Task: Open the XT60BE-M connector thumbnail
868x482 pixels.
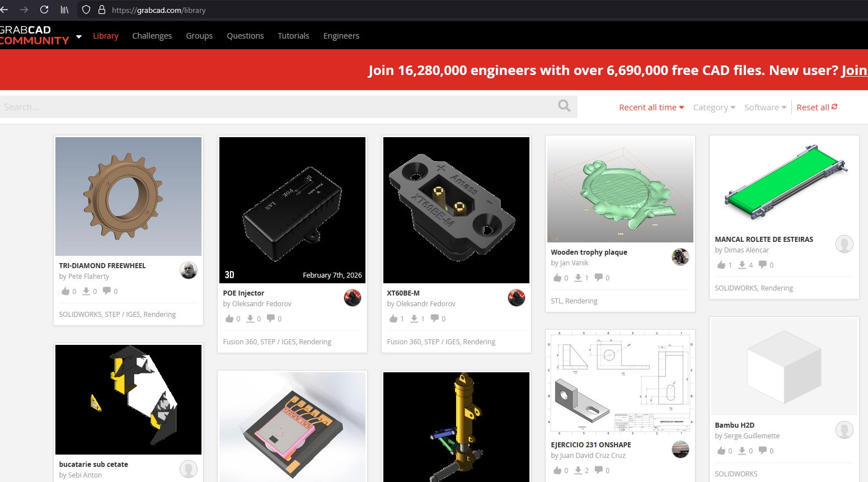Action: click(x=456, y=210)
